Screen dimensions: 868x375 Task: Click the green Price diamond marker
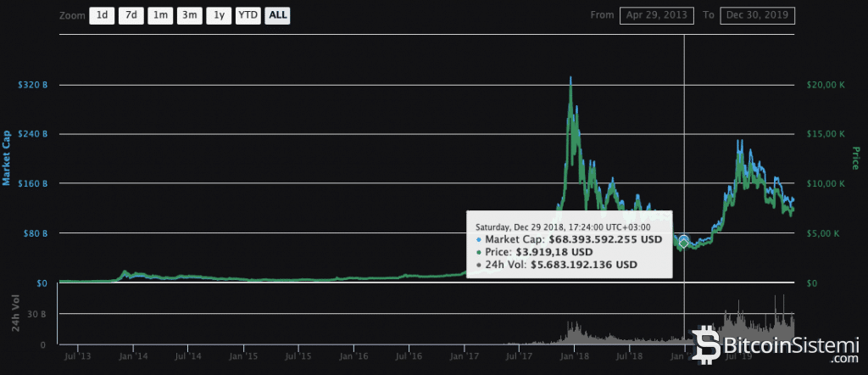coord(684,243)
